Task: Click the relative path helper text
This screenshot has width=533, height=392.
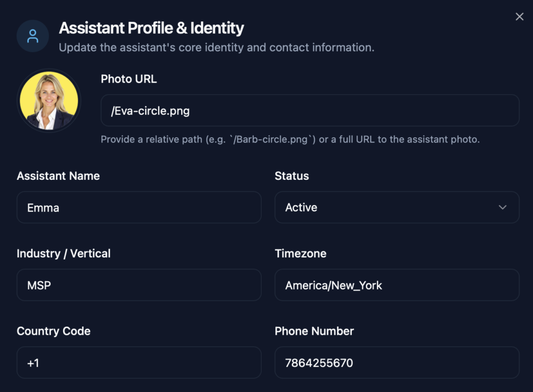Action: pos(290,139)
